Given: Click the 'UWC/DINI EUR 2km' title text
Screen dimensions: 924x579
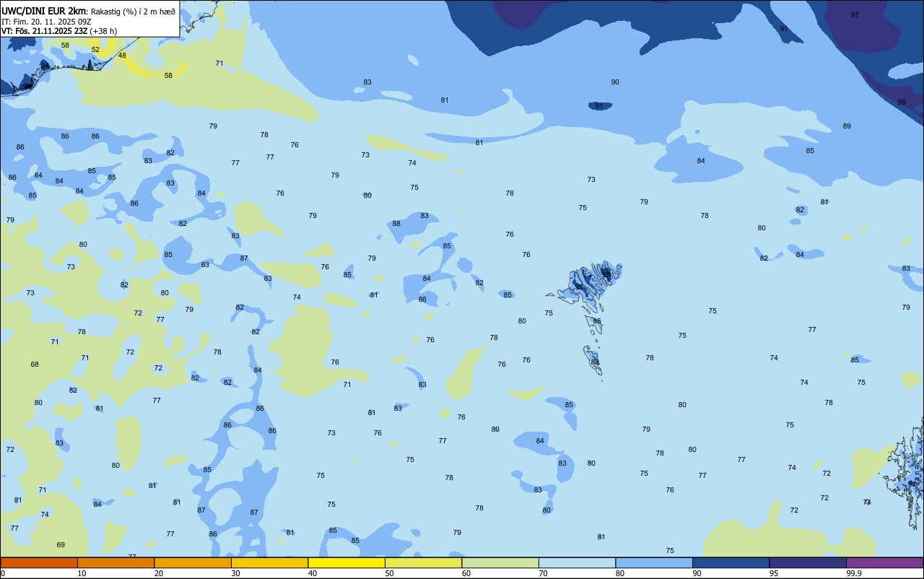Looking at the screenshot, I should (44, 10).
